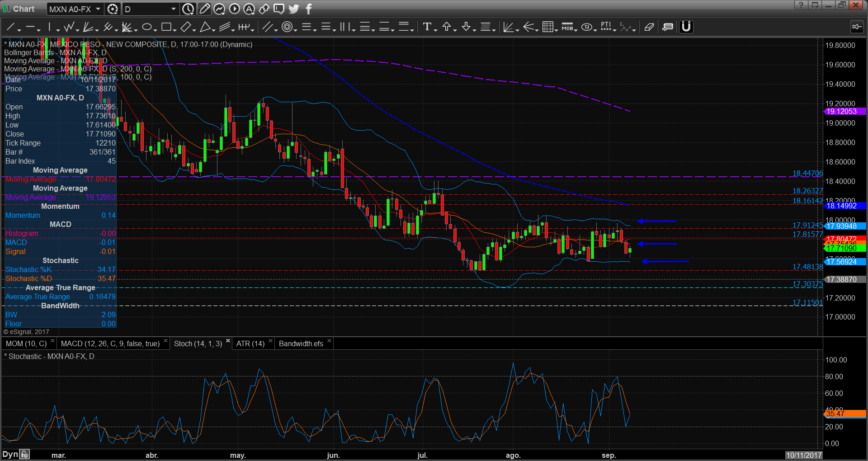Screen dimensions: 868x461
Task: Select the trend line drawing tool
Action: (11, 27)
